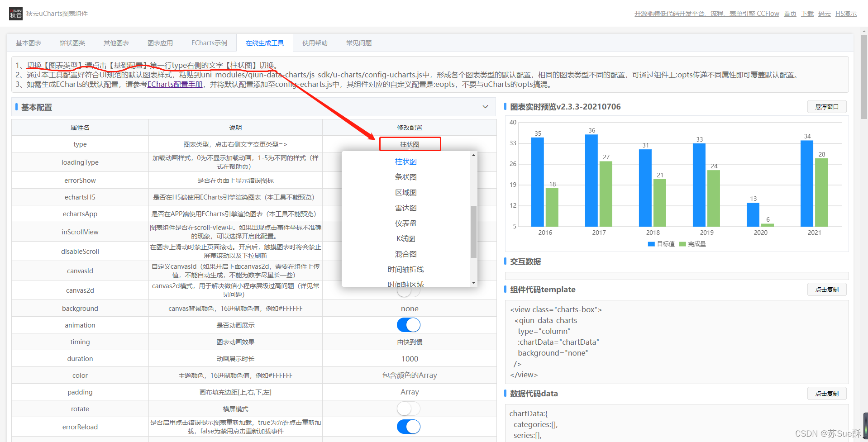Viewport: 868px width, 442px height.
Task: Select 时间轴折线 chart type
Action: (405, 270)
